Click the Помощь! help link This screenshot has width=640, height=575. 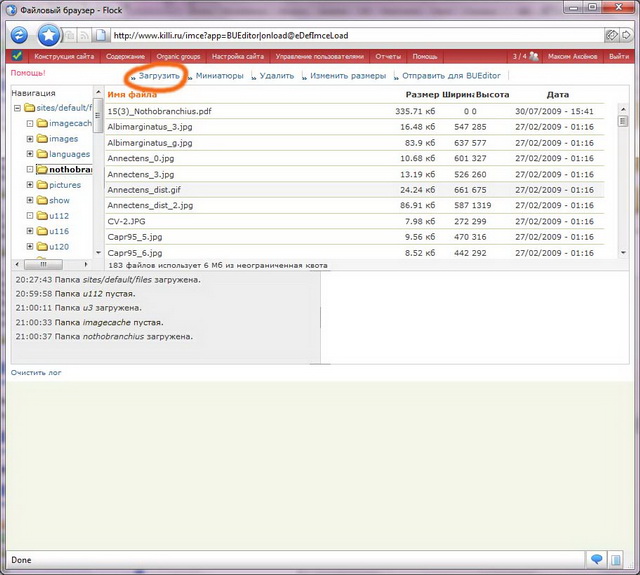[x=28, y=74]
